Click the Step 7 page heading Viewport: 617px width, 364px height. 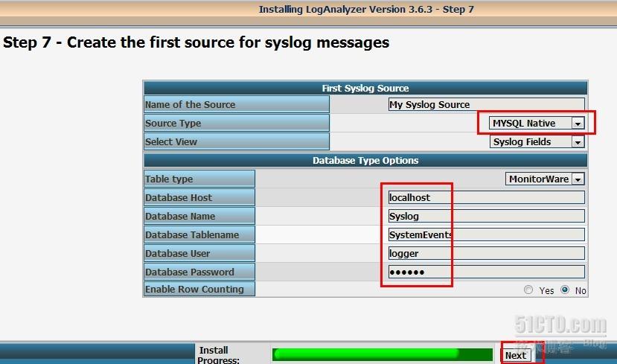196,42
